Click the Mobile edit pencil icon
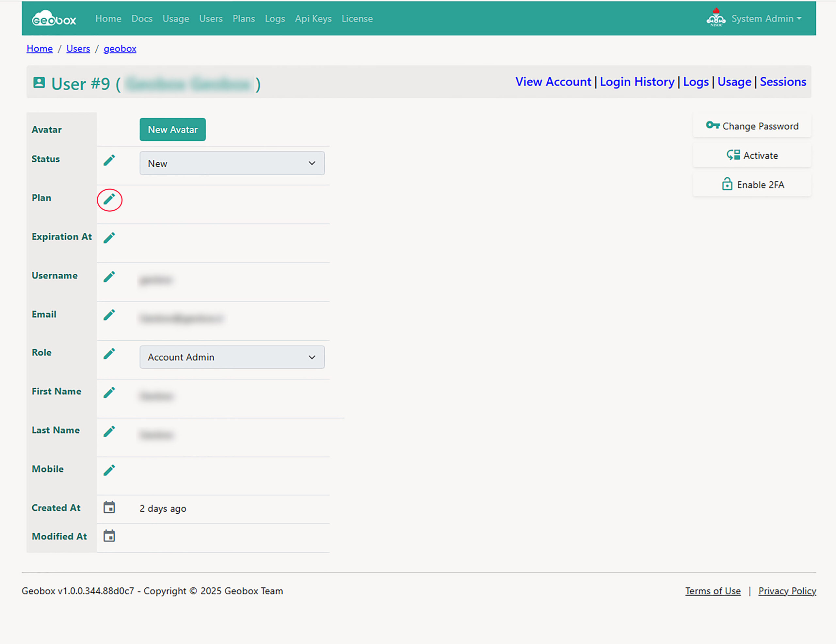 point(109,471)
